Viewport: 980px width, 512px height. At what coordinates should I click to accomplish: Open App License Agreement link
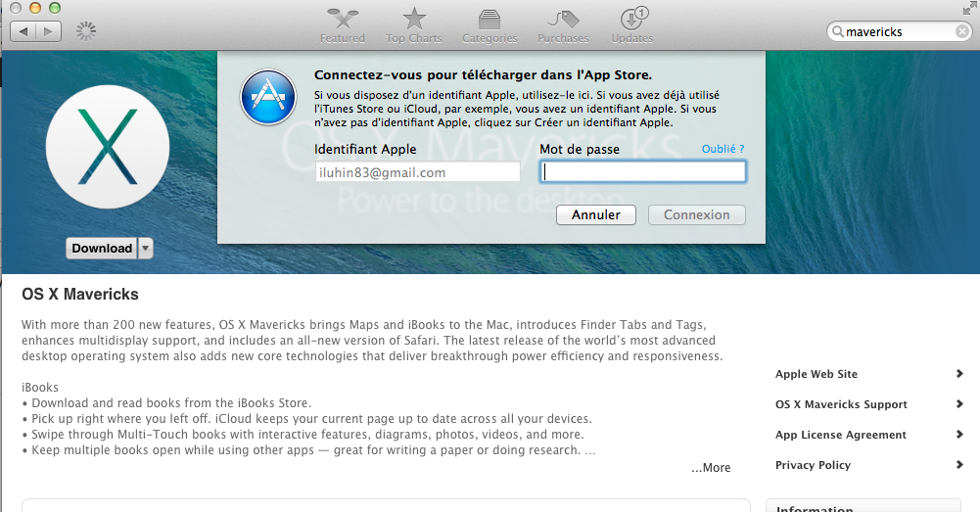[x=841, y=435]
